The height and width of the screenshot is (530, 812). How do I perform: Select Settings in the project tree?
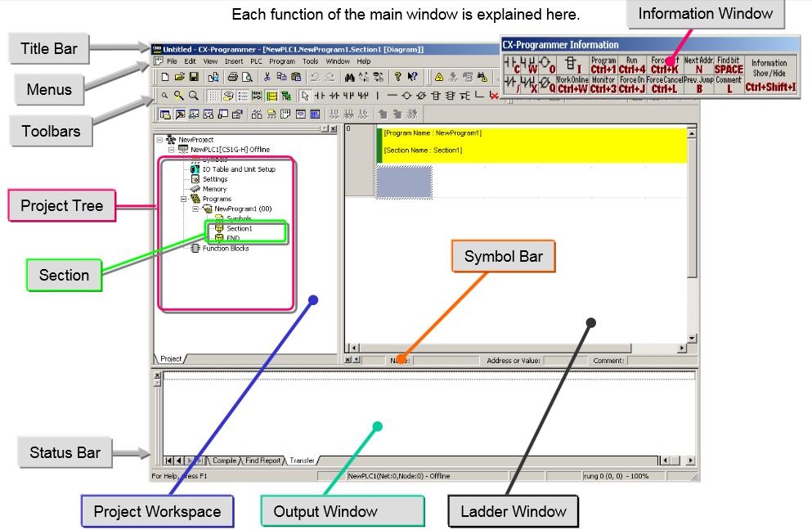click(x=215, y=179)
